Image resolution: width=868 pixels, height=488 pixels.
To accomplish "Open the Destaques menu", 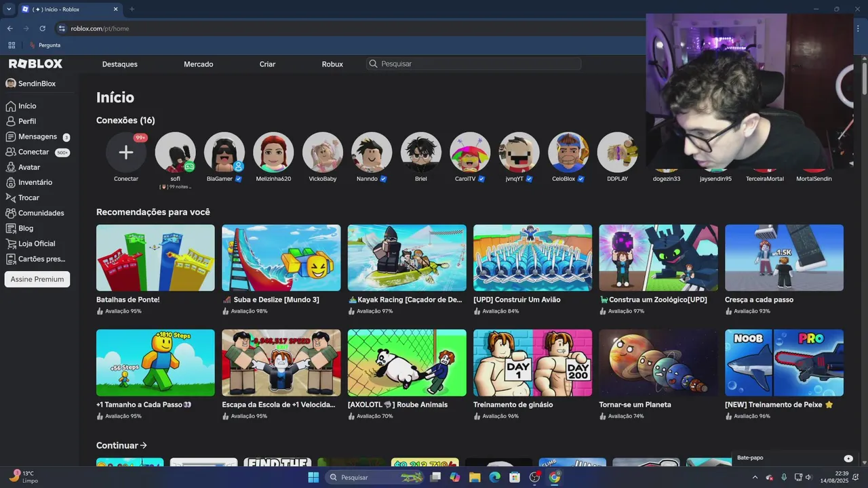I will coord(120,64).
